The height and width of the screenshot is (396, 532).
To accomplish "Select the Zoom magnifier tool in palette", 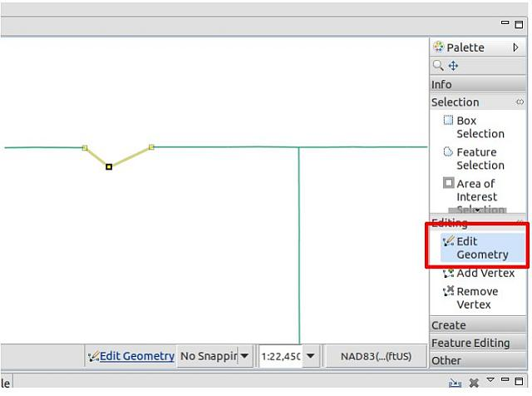I will [x=438, y=65].
